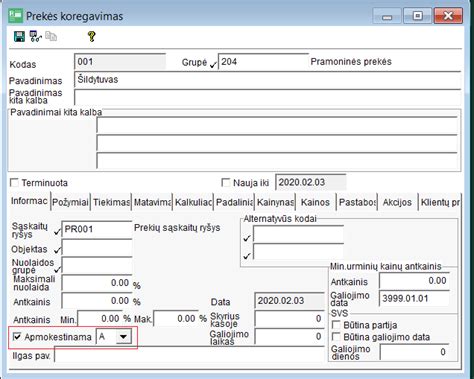
Task: Open lookup checkmark beside Objektas
Action: pyautogui.click(x=57, y=250)
